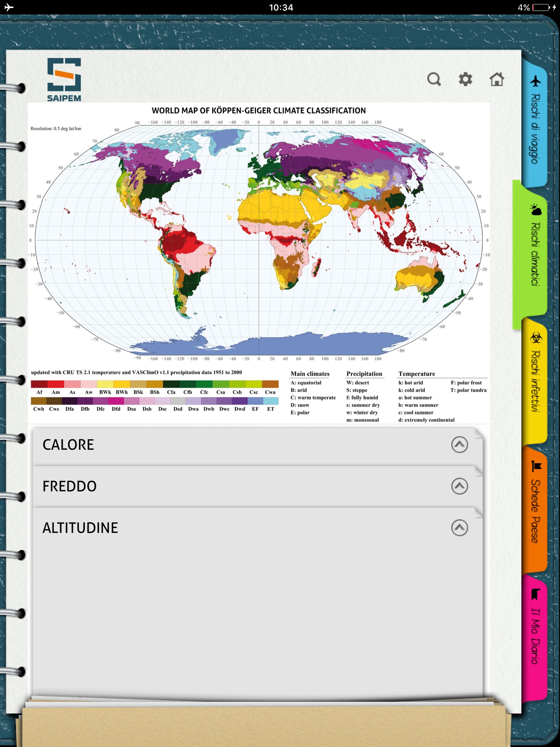Tap airplane mode icon in status bar
This screenshot has width=560, height=747.
click(x=9, y=7)
